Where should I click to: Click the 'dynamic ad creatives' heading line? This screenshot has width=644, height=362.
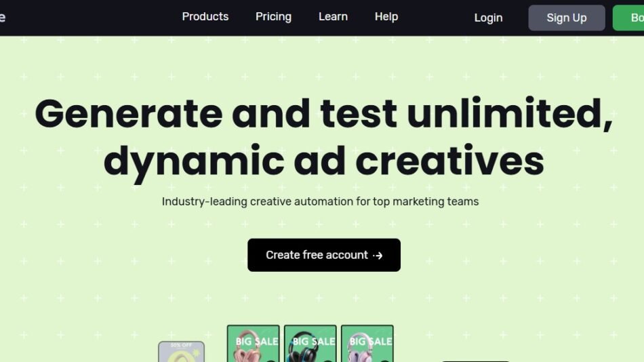pyautogui.click(x=323, y=161)
